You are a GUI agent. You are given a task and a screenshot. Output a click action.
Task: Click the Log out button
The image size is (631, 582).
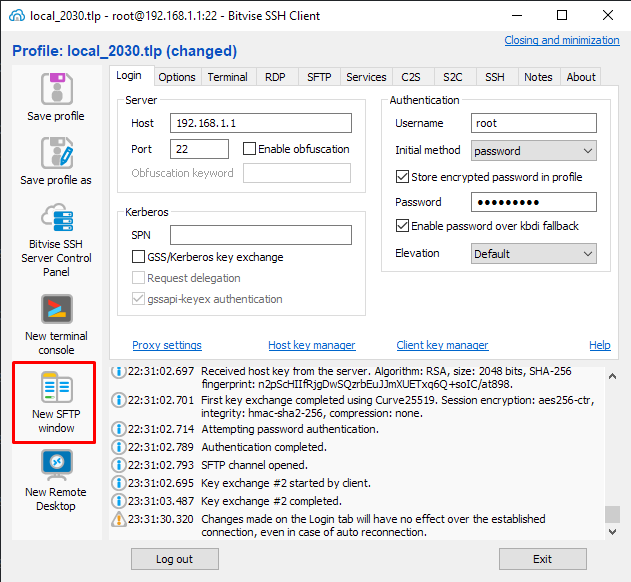[175, 559]
